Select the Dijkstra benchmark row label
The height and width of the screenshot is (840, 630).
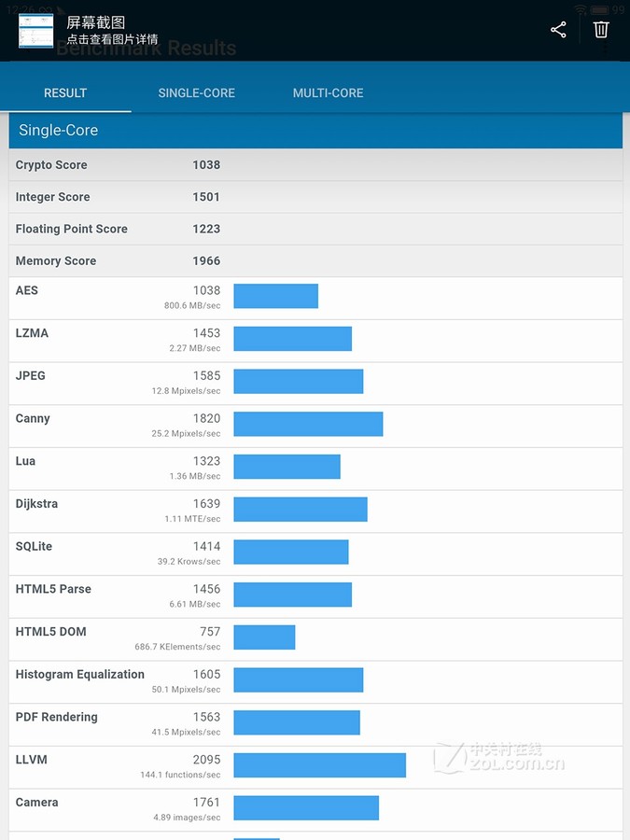(x=36, y=504)
